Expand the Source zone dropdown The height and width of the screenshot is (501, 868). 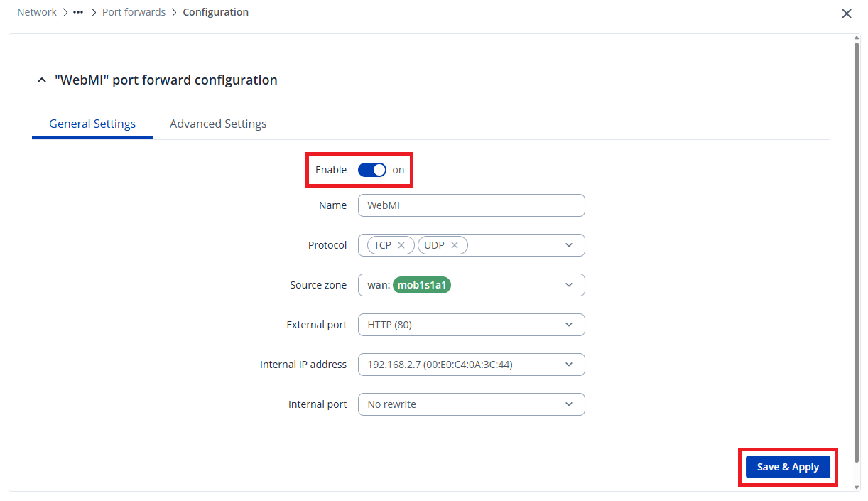[569, 285]
